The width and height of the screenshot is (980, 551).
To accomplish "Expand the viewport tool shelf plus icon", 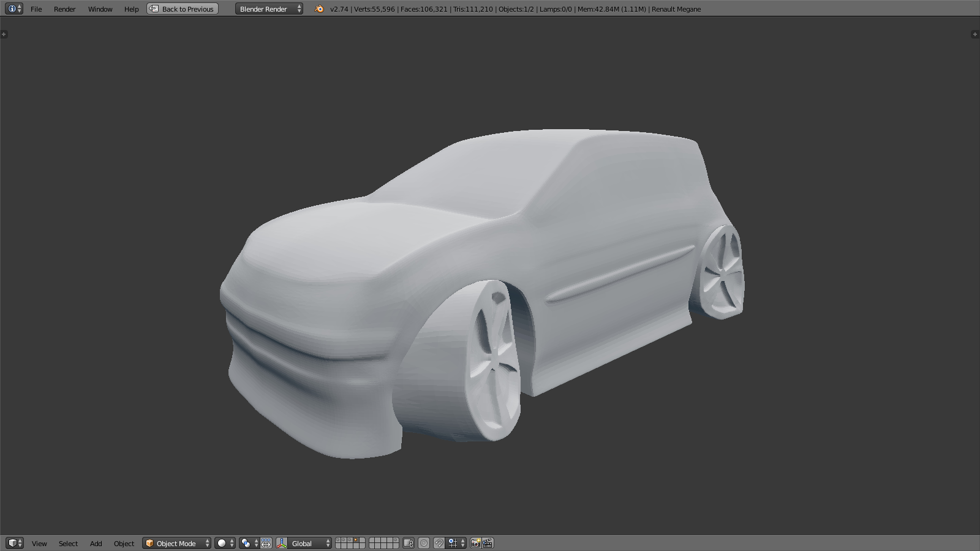I will (x=4, y=34).
